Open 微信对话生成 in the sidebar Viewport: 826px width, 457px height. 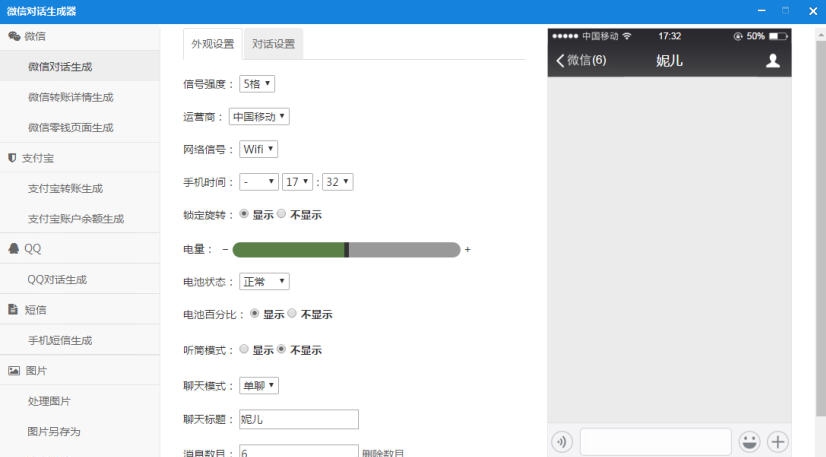[x=80, y=66]
